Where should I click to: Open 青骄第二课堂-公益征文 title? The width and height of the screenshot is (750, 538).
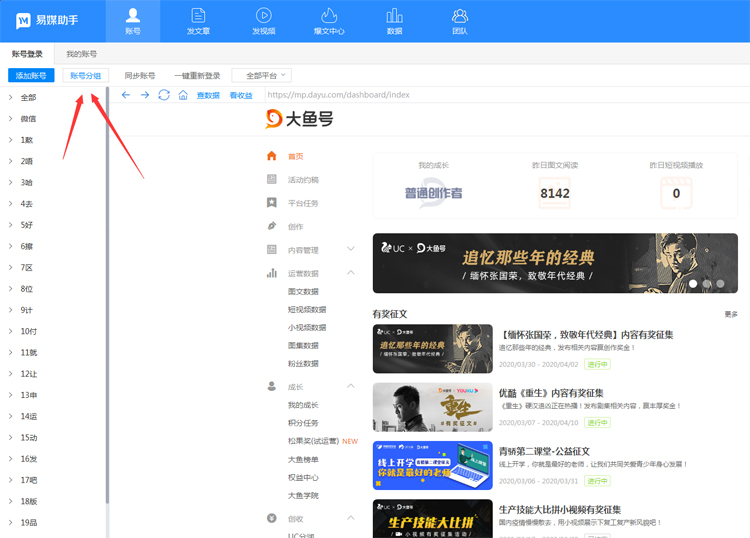[544, 451]
